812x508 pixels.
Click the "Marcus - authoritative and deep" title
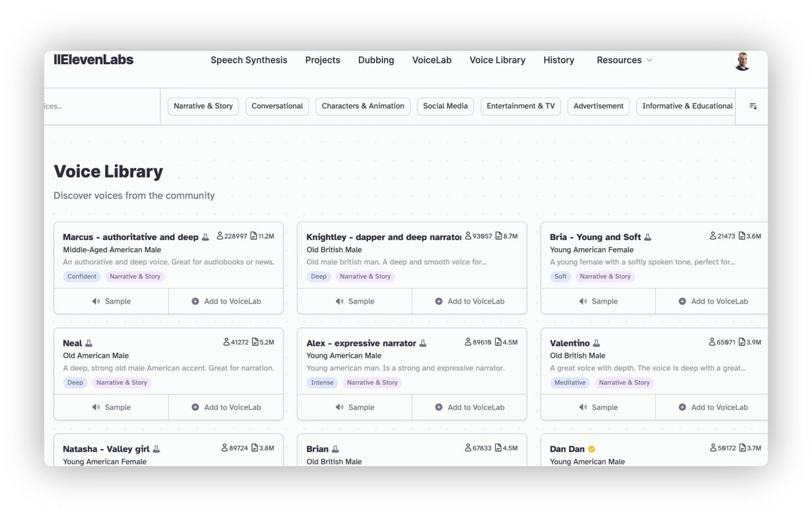[130, 237]
